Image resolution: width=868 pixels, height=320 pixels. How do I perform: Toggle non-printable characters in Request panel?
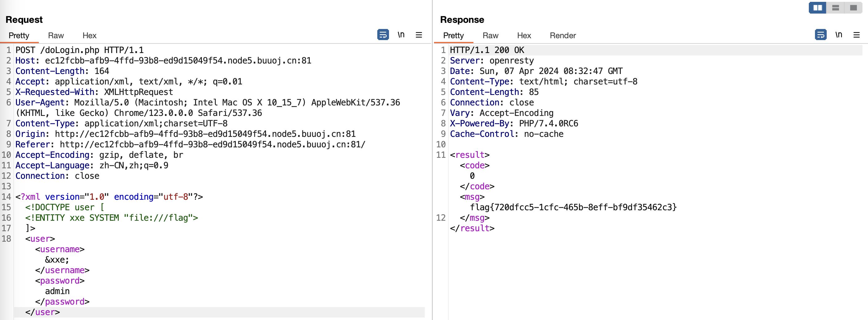click(401, 35)
